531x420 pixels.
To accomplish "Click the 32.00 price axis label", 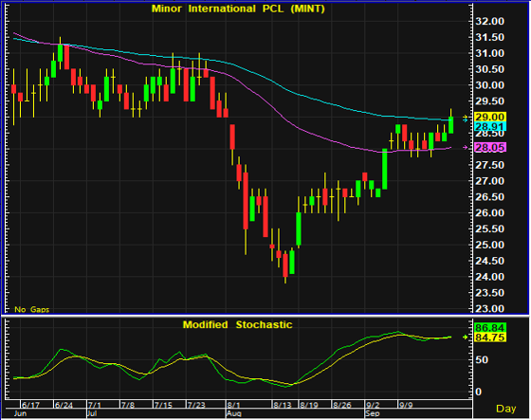I will [x=489, y=22].
